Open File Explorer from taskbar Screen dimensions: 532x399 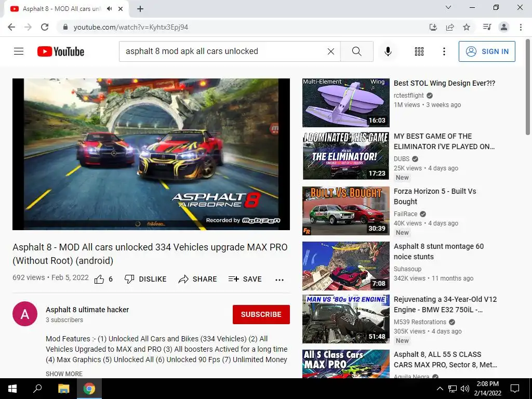pyautogui.click(x=63, y=389)
